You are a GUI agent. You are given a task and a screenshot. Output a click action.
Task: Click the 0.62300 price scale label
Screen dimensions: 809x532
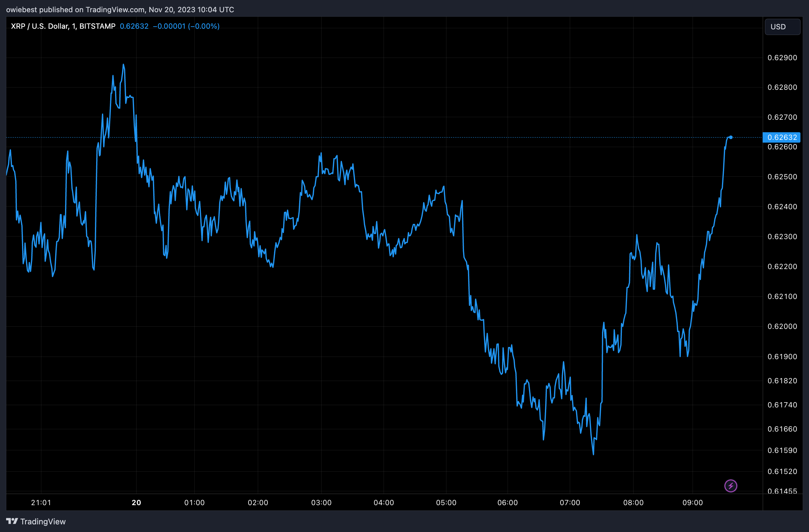(782, 237)
